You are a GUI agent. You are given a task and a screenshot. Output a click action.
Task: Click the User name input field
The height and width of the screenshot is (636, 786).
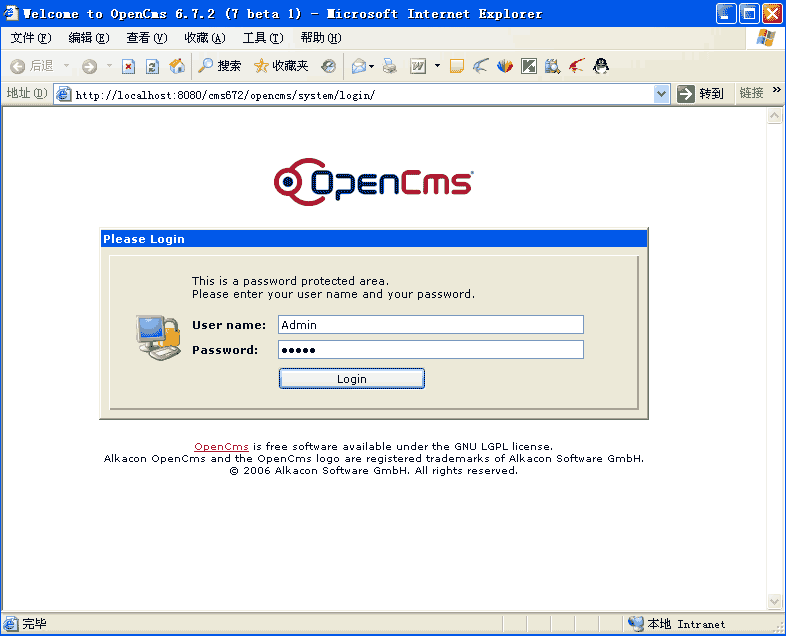431,325
